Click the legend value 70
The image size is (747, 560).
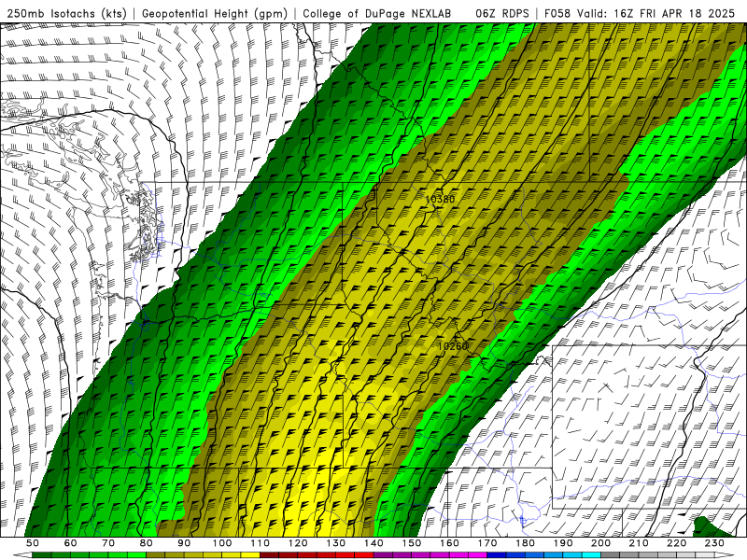108,543
